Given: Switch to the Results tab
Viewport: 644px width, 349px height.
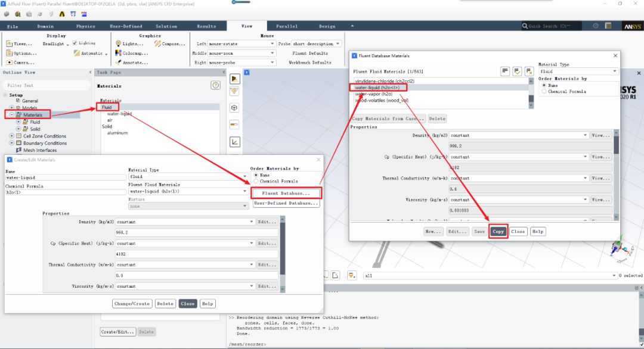Looking at the screenshot, I should tap(206, 26).
